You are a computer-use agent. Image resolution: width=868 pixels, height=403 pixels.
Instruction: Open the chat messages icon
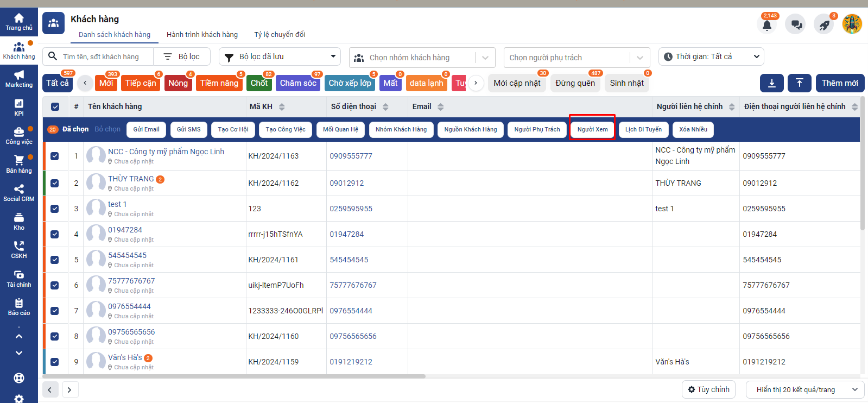pyautogui.click(x=796, y=25)
